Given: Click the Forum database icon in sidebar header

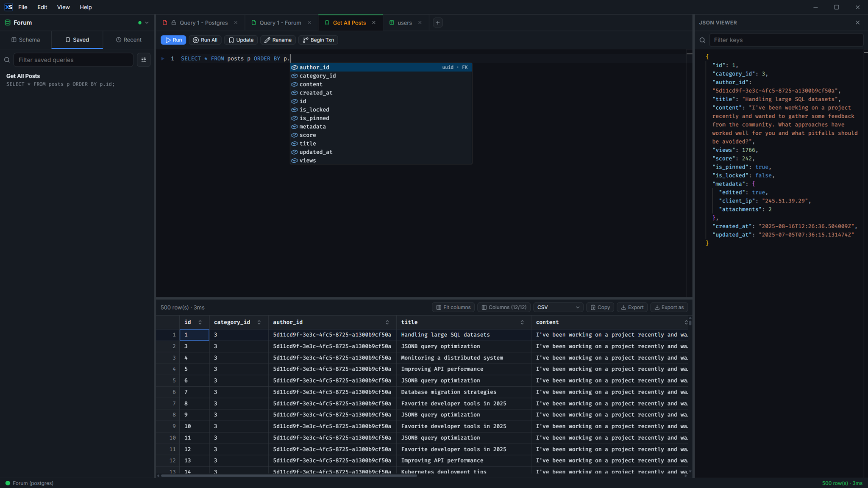Looking at the screenshot, I should pos(8,23).
